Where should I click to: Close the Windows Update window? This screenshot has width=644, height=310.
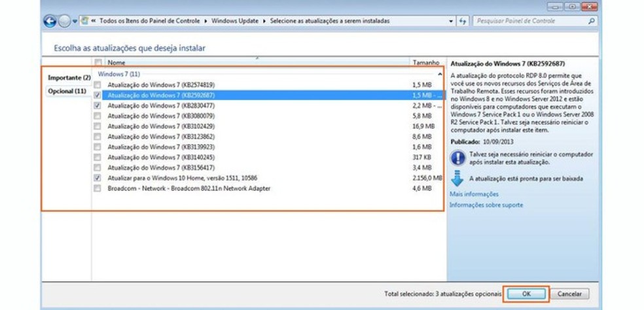click(589, 7)
